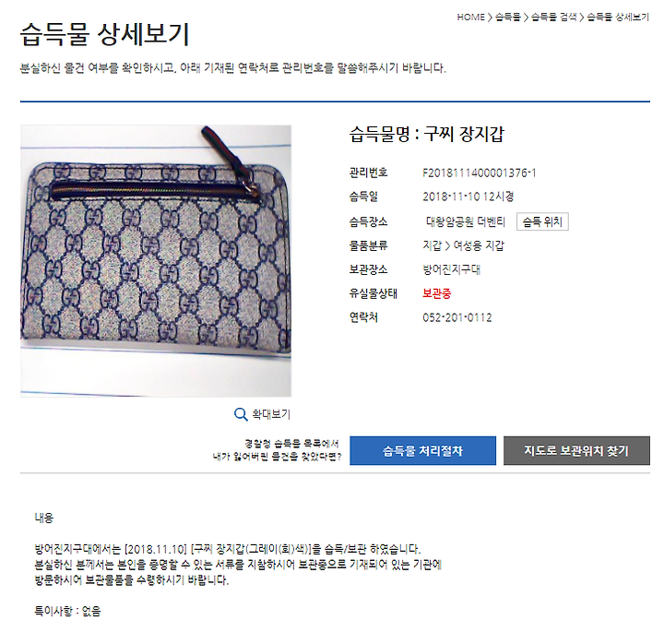Click the contact number 052-201-0112
Screen dimensions: 664x644
coord(457,317)
